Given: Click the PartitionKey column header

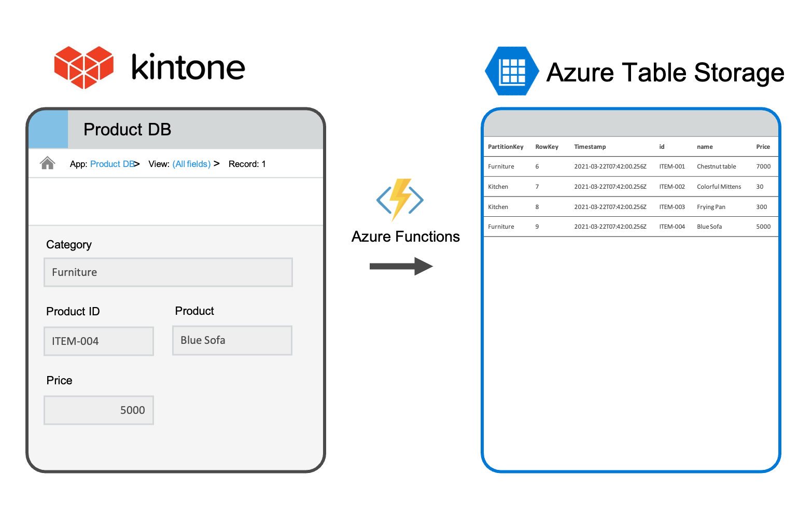Looking at the screenshot, I should click(x=506, y=147).
